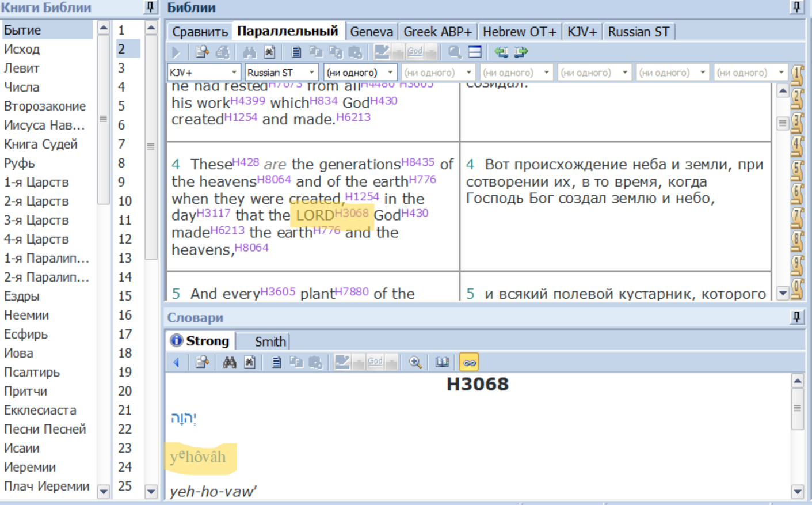Click the green next-arrow navigation icon

pos(521,52)
